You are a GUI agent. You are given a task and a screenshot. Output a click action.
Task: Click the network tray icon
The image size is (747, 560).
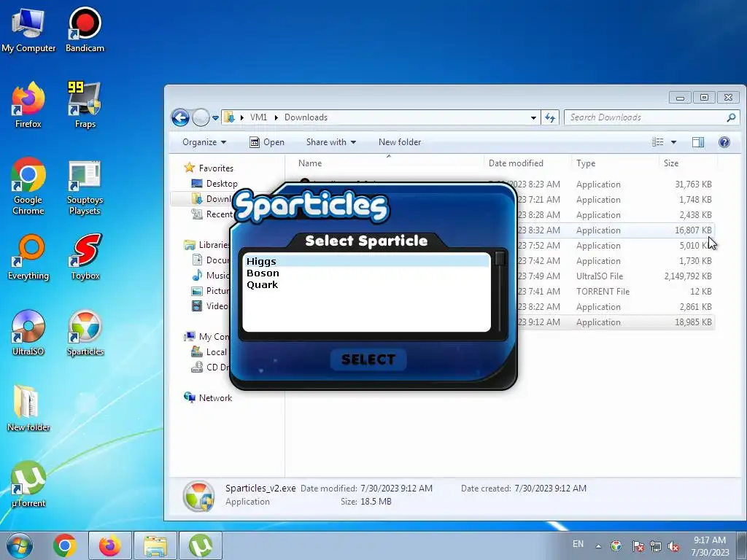point(656,547)
